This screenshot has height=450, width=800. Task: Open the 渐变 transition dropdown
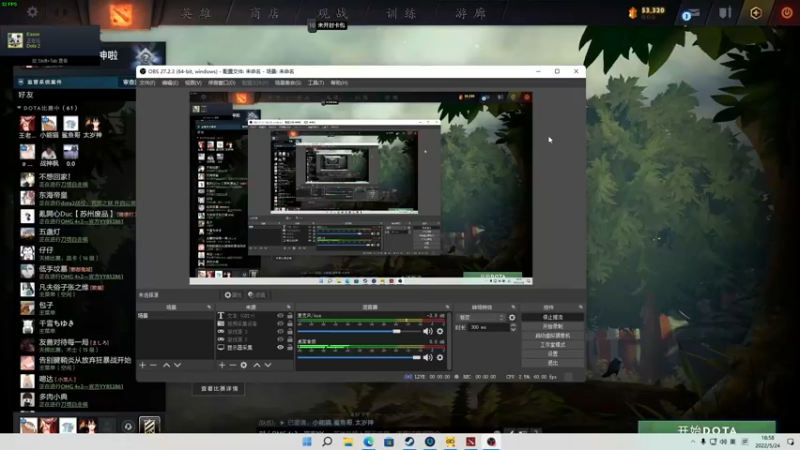(x=480, y=317)
